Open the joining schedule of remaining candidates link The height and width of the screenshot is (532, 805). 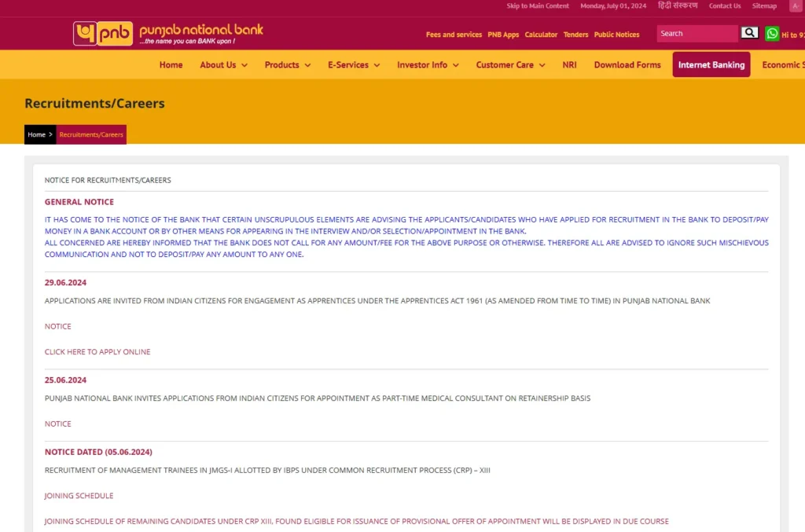(356, 521)
